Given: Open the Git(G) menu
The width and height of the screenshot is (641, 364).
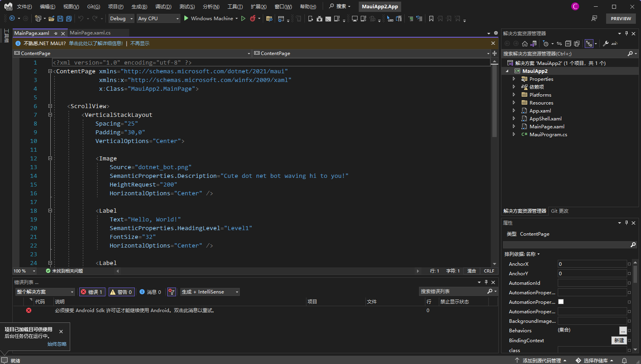Looking at the screenshot, I should pos(94,7).
